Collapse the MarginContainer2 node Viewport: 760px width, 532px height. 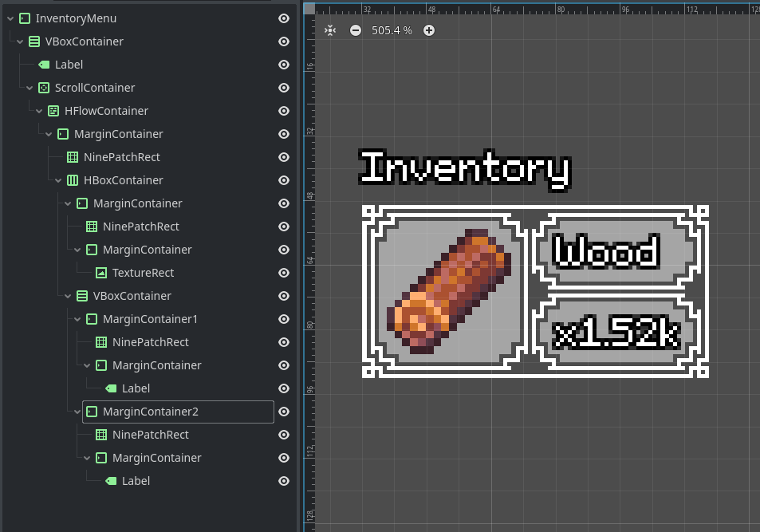pyautogui.click(x=77, y=412)
